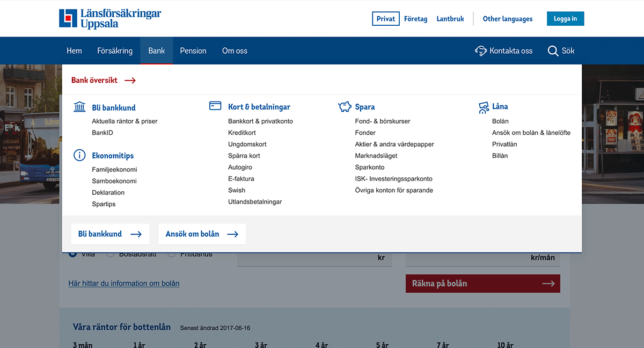
Task: Click the arrow icon next to Bank översikt
Action: [130, 80]
